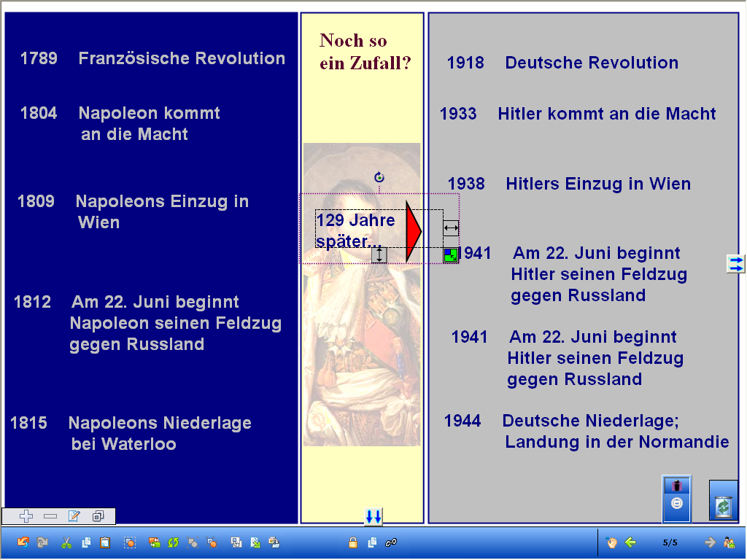747x560 pixels.
Task: Click the page with green arrow icon
Action: 255,542
